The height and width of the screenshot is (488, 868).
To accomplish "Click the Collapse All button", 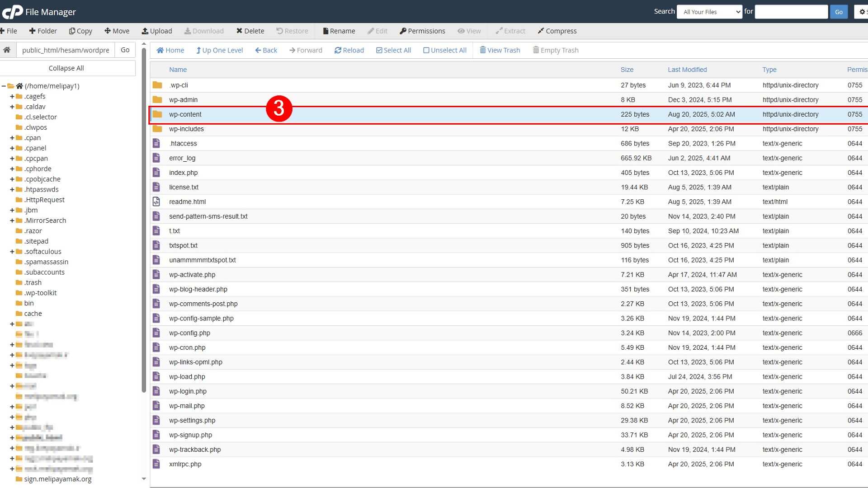I will (x=66, y=68).
